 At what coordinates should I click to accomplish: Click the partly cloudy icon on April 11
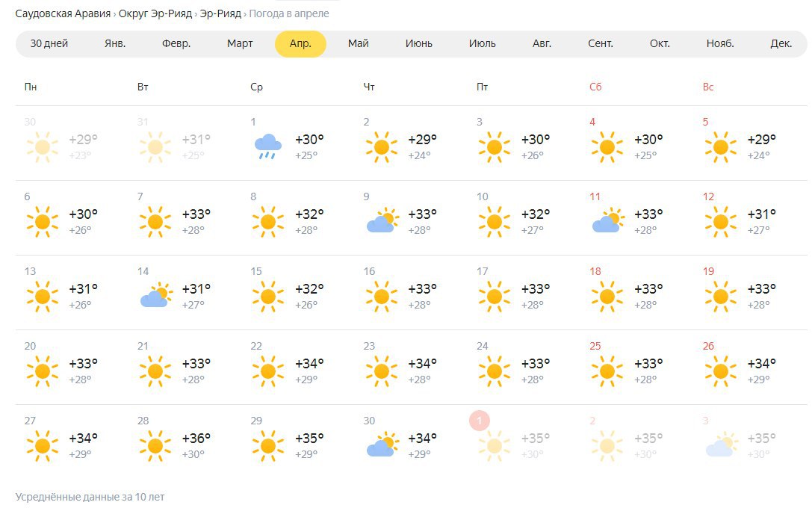pyautogui.click(x=609, y=221)
